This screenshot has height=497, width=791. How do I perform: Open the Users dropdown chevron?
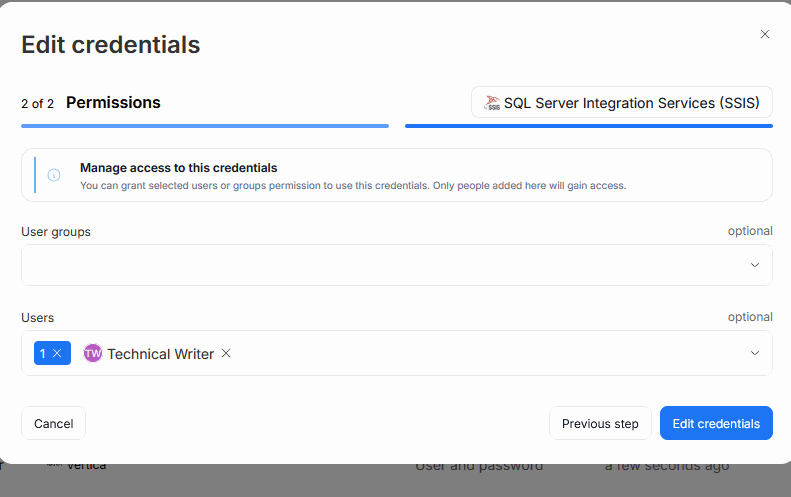[x=754, y=353]
